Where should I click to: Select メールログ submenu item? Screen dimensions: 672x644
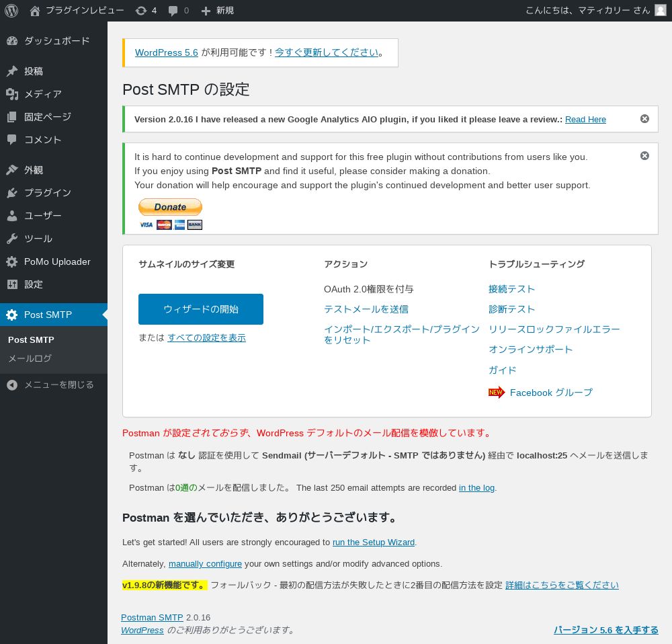30,358
